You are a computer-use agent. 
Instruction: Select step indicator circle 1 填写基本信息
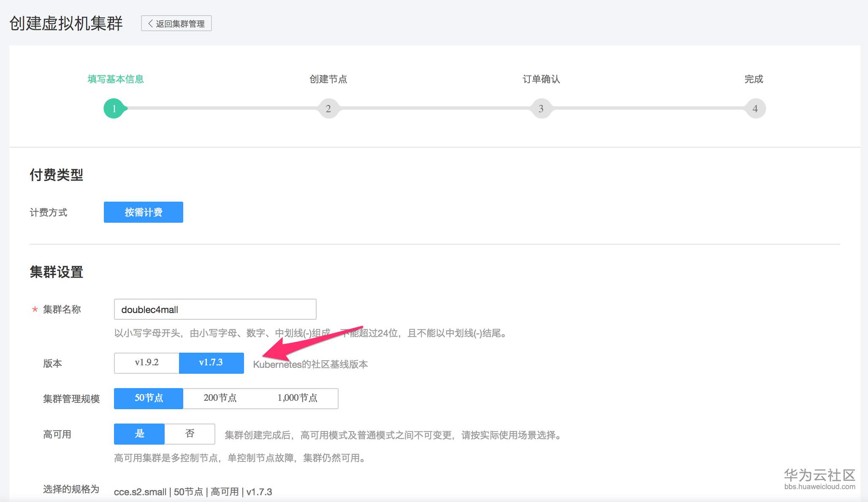point(113,108)
